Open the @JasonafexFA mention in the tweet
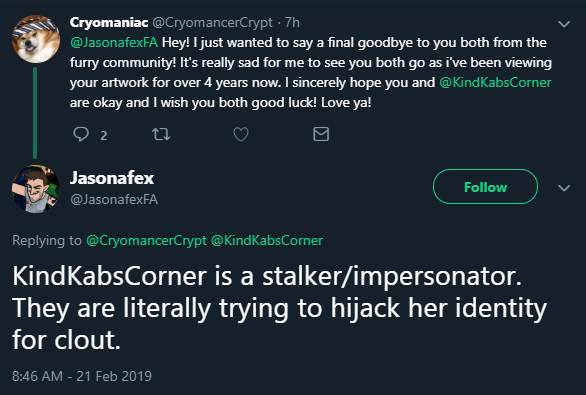 coord(114,43)
